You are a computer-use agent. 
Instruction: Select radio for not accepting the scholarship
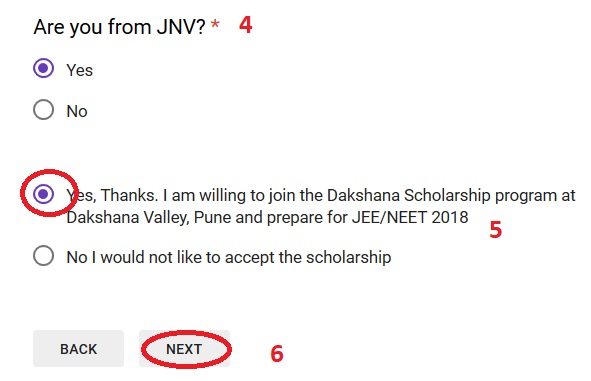[43, 256]
